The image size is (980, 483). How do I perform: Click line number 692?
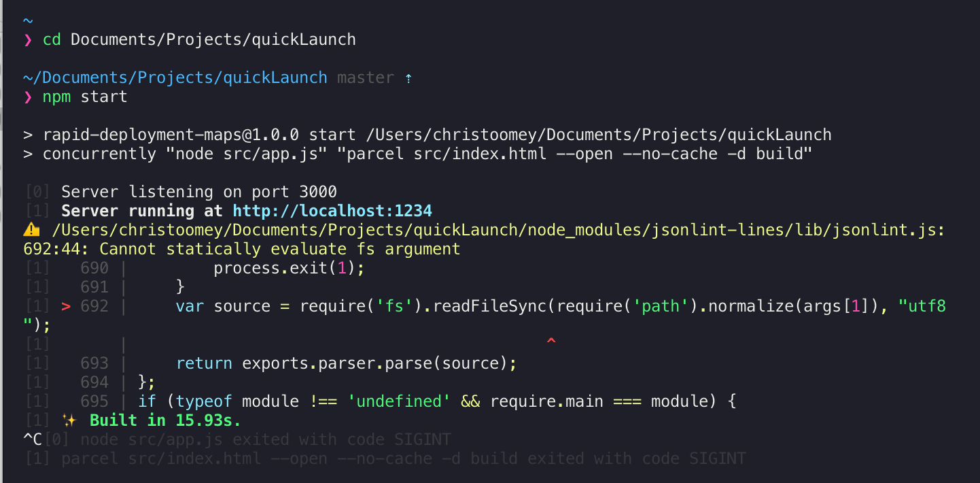[94, 306]
